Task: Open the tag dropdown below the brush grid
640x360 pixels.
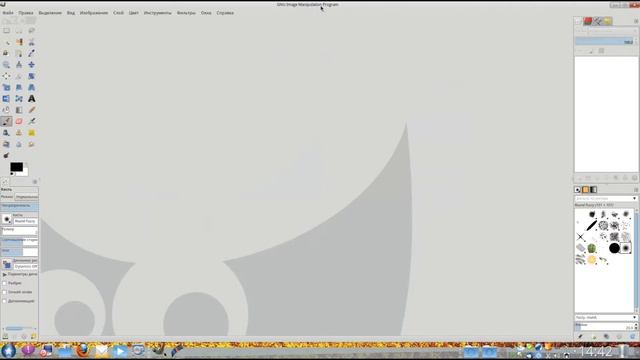Action: [606, 318]
